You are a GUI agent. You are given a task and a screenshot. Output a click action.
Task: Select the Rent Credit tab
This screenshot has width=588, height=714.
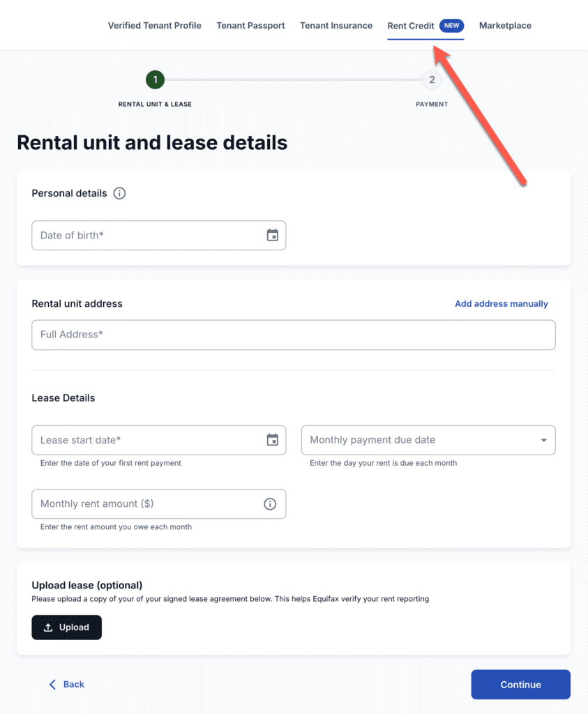pyautogui.click(x=411, y=26)
